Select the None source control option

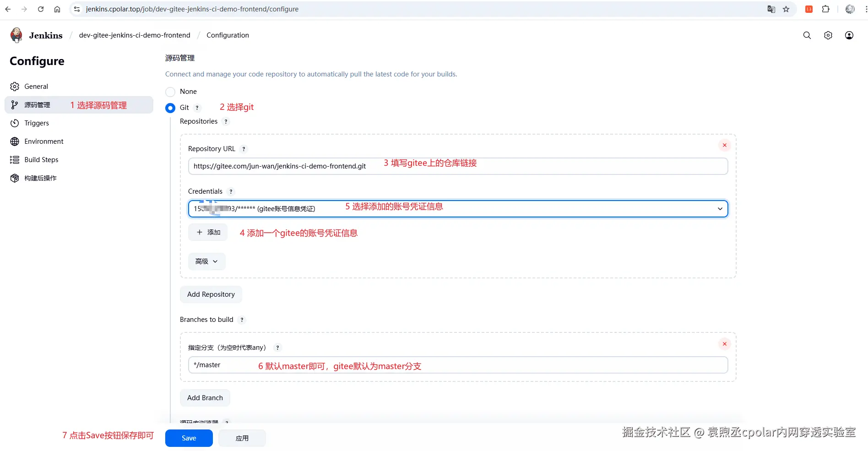(x=170, y=92)
